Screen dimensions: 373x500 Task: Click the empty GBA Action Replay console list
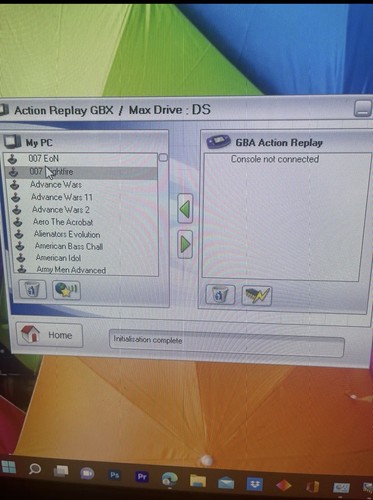(x=282, y=217)
